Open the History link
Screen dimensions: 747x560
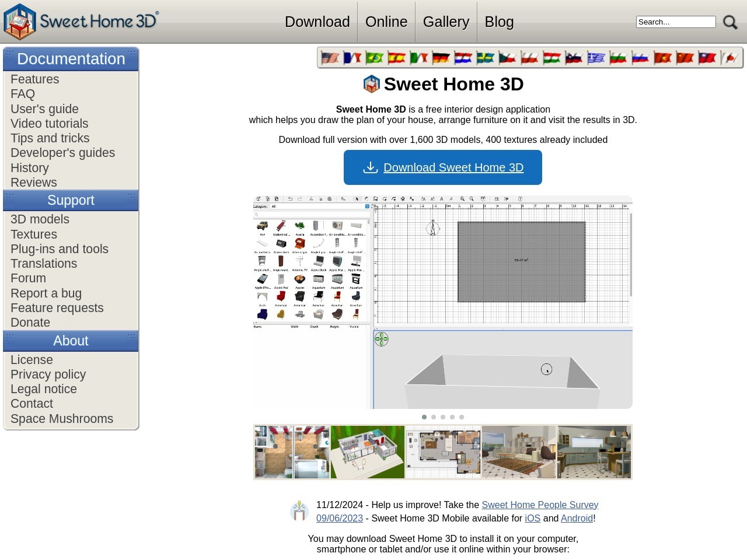tap(30, 168)
